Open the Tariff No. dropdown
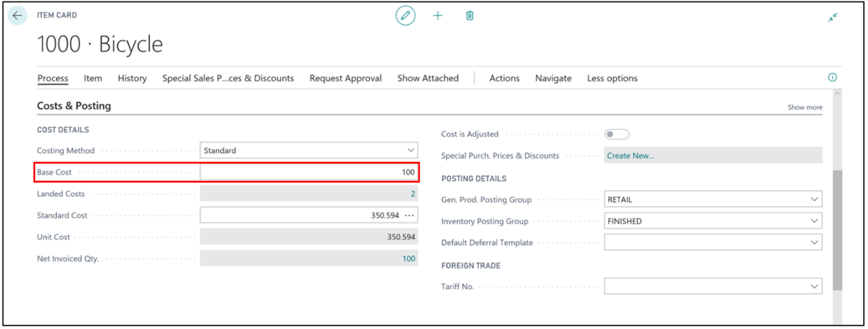This screenshot has height=329, width=868. click(x=712, y=287)
